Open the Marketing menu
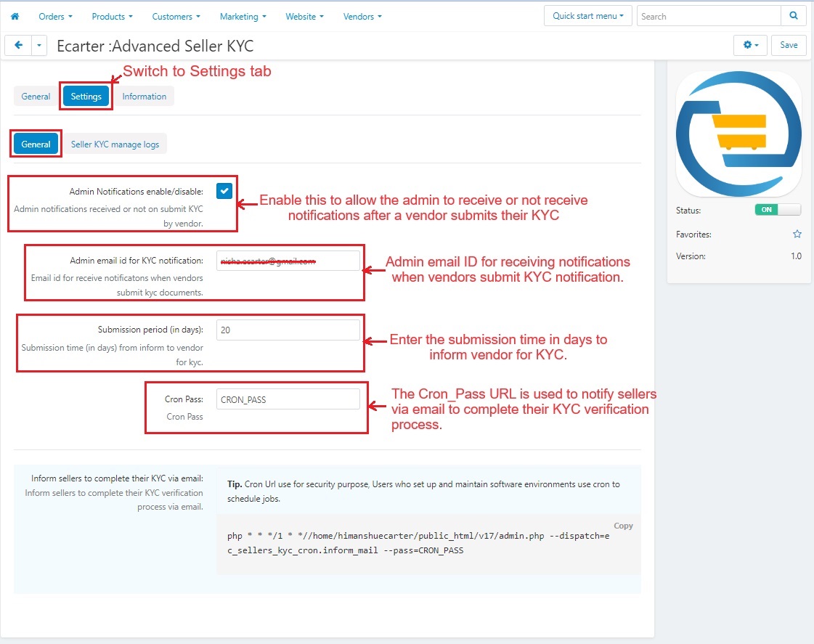The image size is (814, 644). point(243,16)
